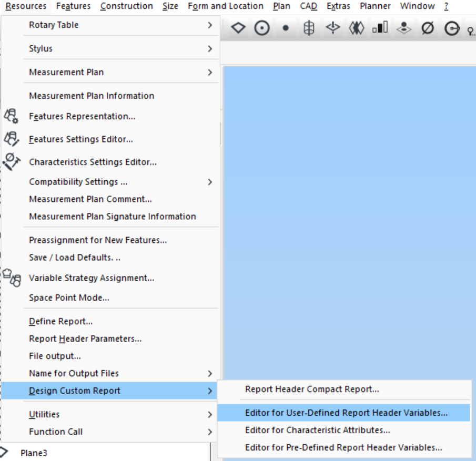The image size is (476, 461).
Task: Select the Symmetry feature toolbar icon
Action: click(357, 28)
